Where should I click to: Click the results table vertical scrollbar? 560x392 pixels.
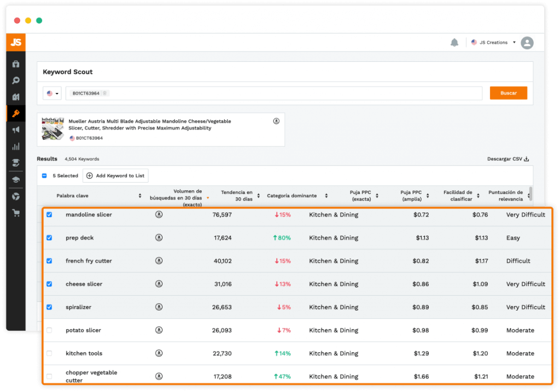coord(530,194)
